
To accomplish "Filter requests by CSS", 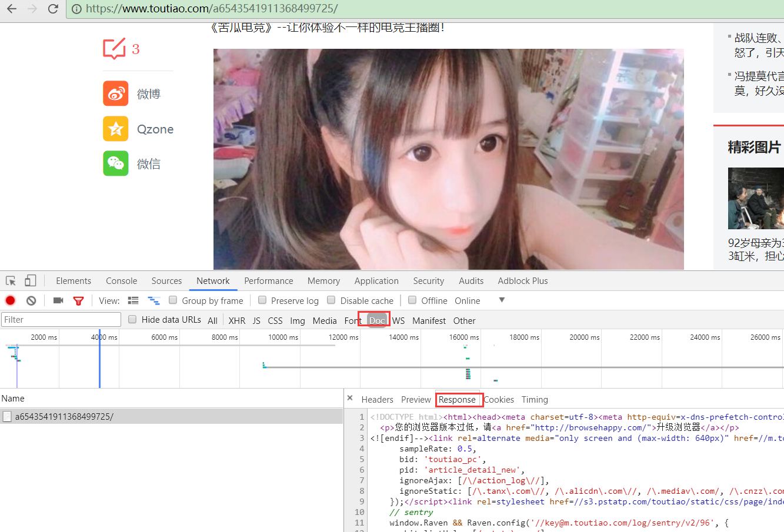I will click(x=275, y=320).
